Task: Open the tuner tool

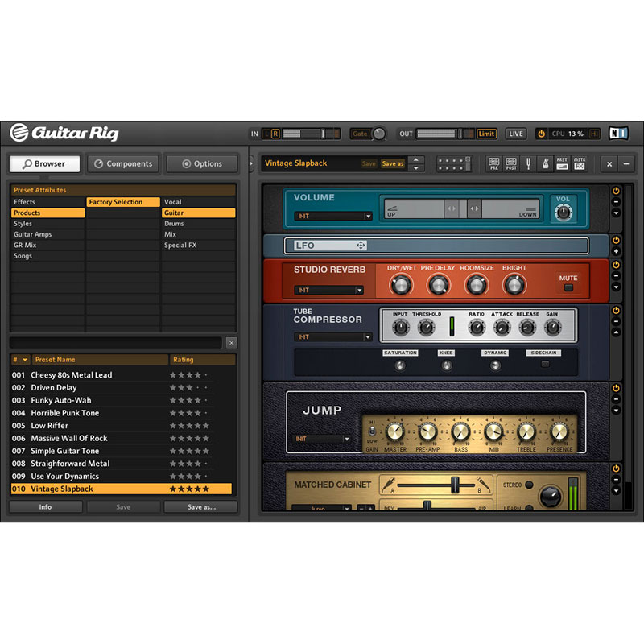Action: pos(530,163)
